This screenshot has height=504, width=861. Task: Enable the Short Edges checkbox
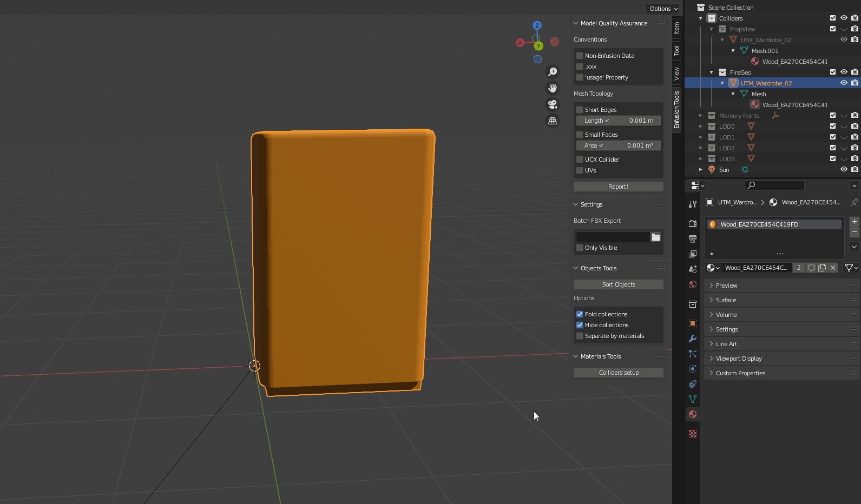coord(580,110)
